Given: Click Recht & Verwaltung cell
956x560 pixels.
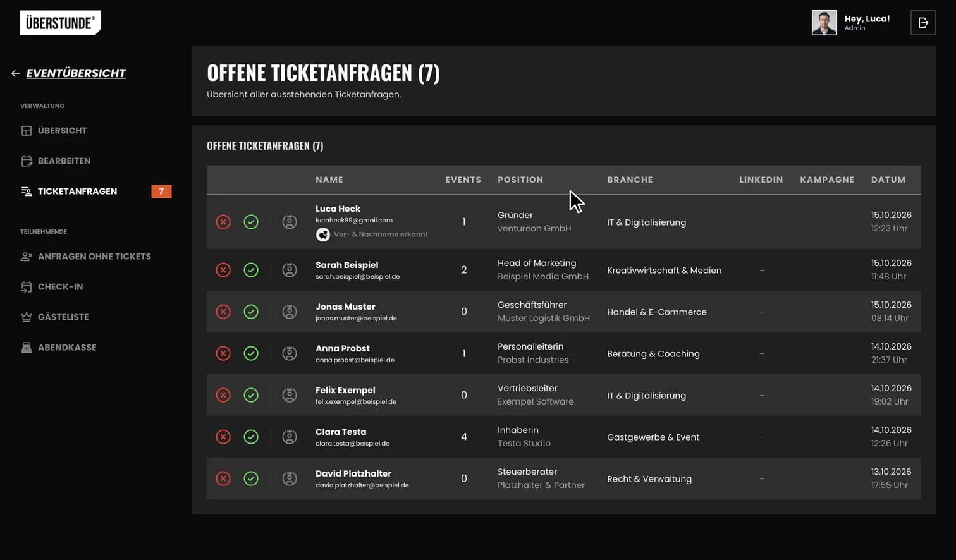Looking at the screenshot, I should (x=649, y=479).
